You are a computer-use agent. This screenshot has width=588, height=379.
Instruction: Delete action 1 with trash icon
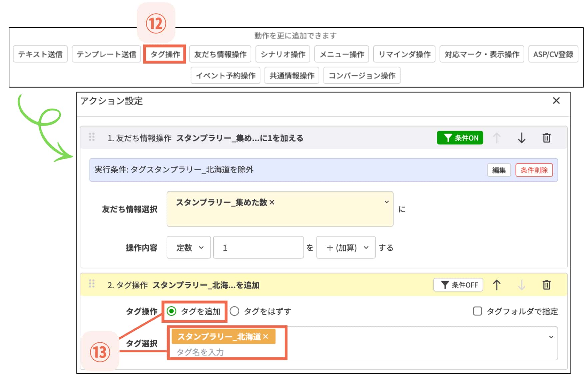click(546, 138)
